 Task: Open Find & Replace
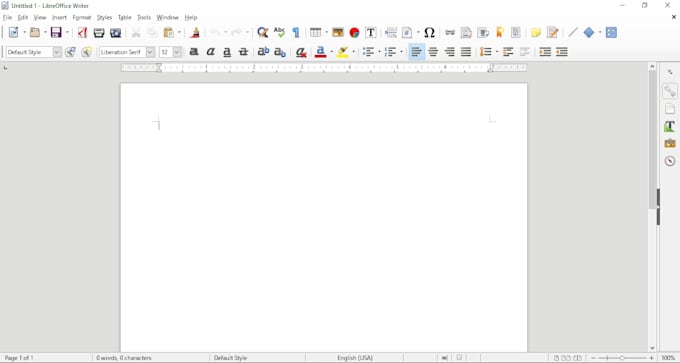[262, 33]
